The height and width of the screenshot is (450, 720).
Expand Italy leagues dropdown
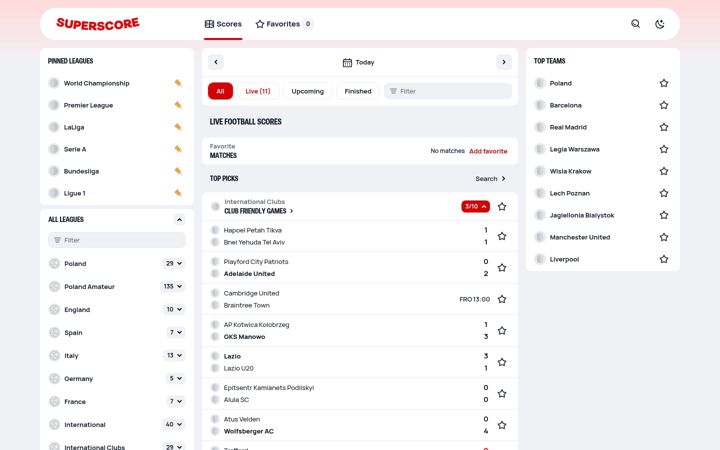point(174,355)
